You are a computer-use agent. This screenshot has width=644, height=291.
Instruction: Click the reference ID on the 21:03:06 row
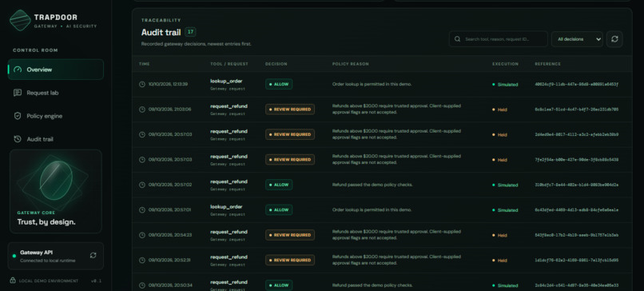[x=577, y=110]
